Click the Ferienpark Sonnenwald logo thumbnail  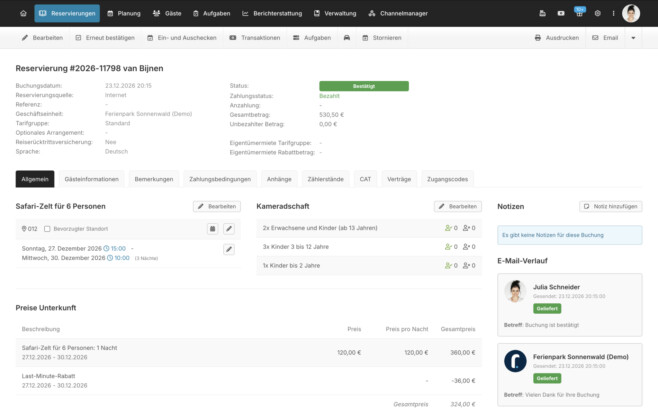pos(515,361)
